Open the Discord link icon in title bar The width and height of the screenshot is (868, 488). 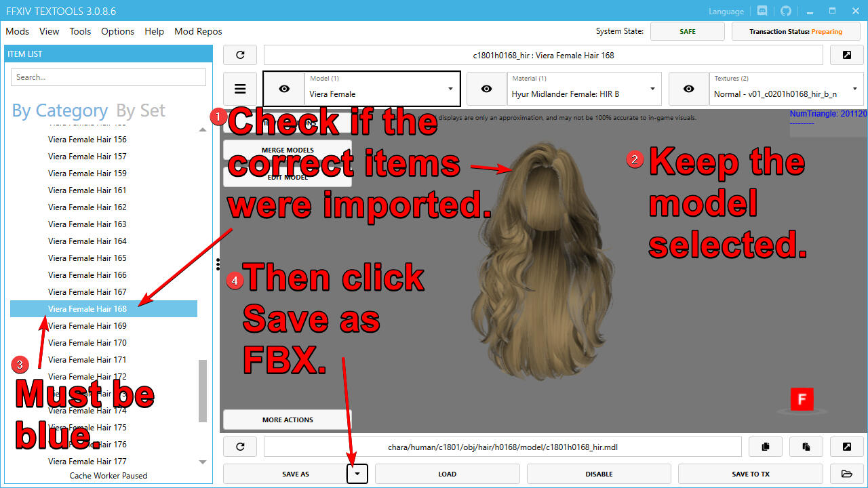[762, 12]
